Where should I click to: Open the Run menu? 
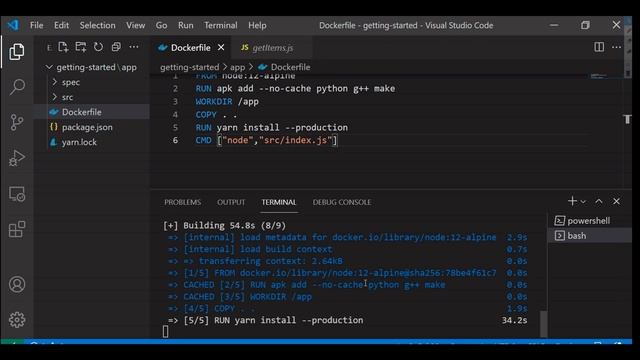(x=186, y=25)
